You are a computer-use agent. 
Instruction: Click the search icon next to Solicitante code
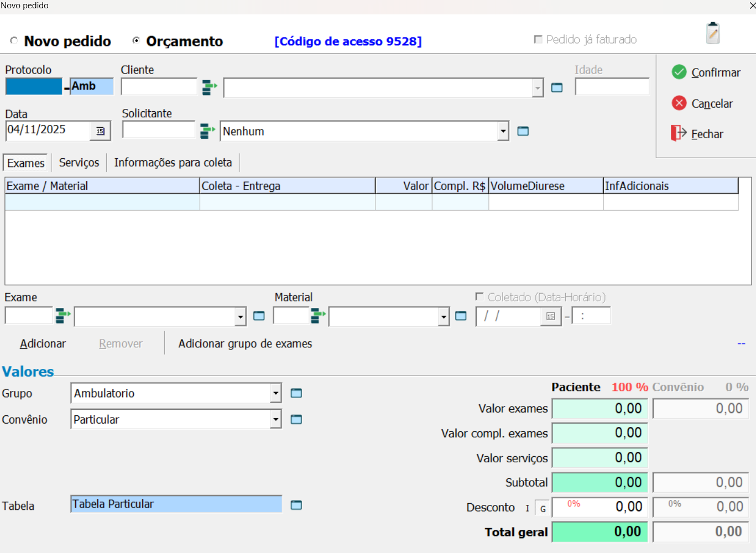(207, 131)
